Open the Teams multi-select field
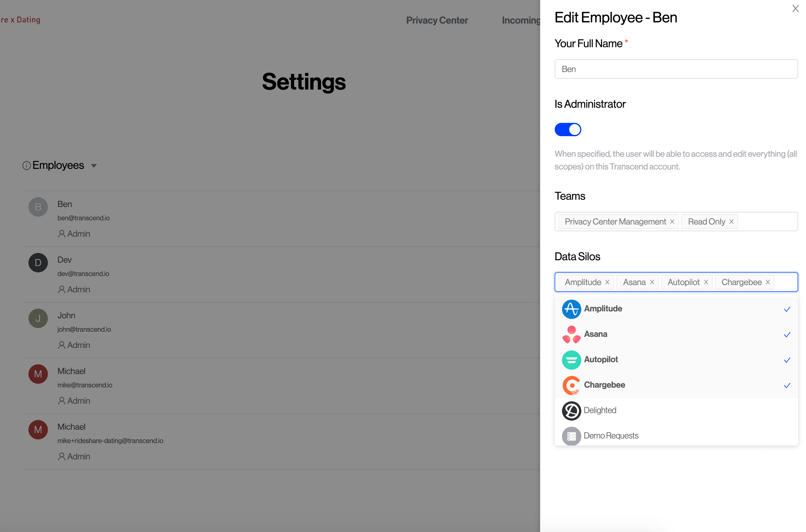 click(x=676, y=222)
